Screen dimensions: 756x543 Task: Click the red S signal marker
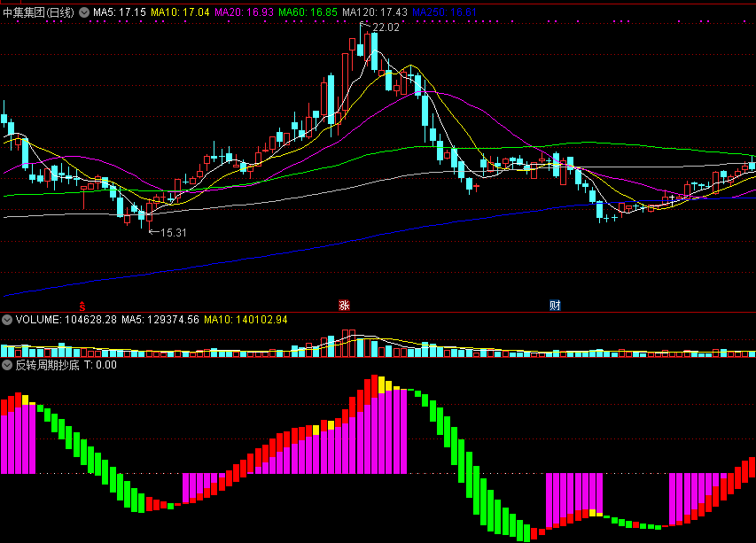(x=82, y=306)
